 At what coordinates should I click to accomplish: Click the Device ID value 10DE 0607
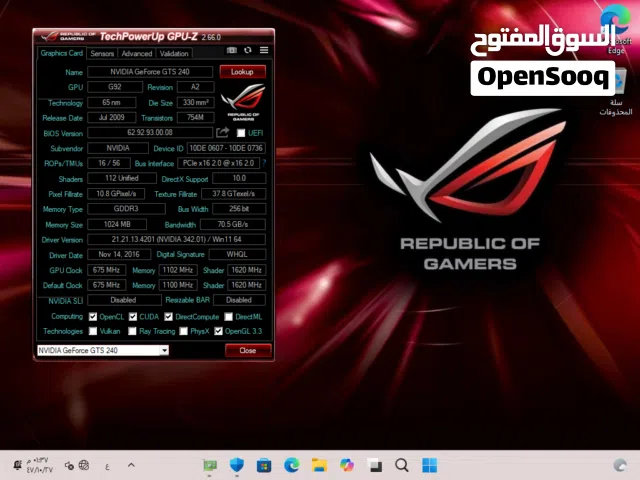click(x=226, y=148)
